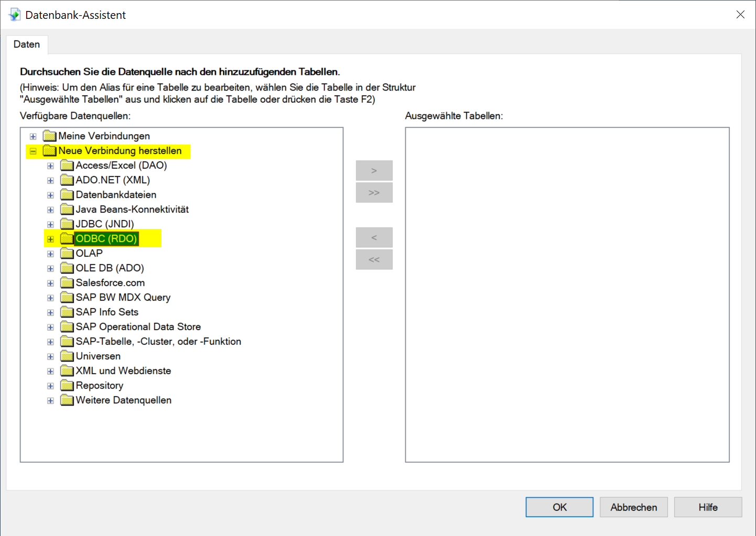756x536 pixels.
Task: Click the folder icon beside SAP Operational Data Store
Action: click(67, 327)
